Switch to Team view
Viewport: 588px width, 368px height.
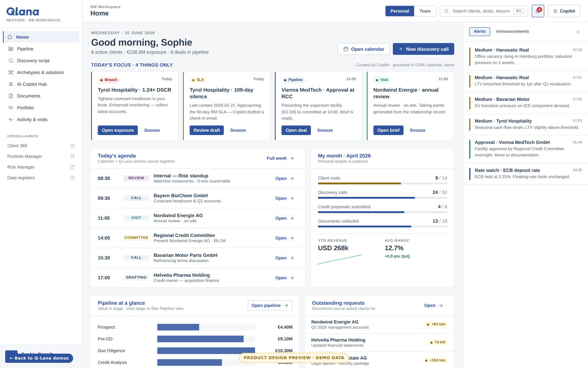point(425,11)
